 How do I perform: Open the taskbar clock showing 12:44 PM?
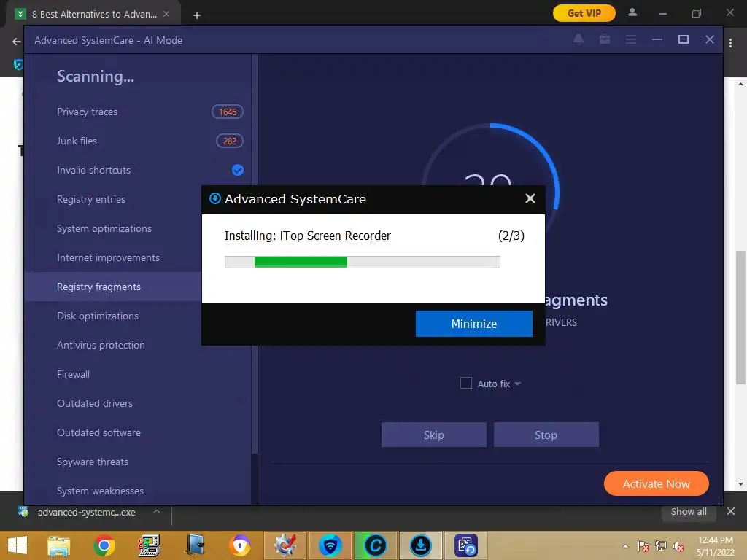(x=715, y=546)
